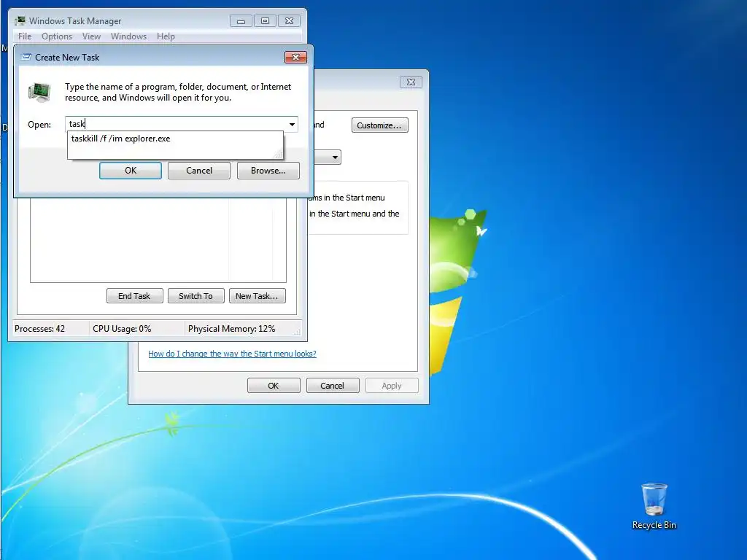Click New Task... in Task Manager

(x=258, y=296)
